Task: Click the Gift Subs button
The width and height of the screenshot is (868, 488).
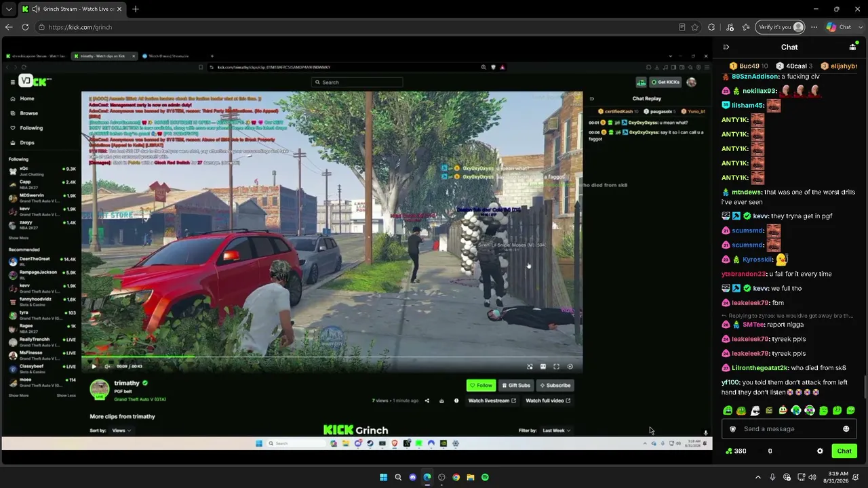Action: coord(515,386)
